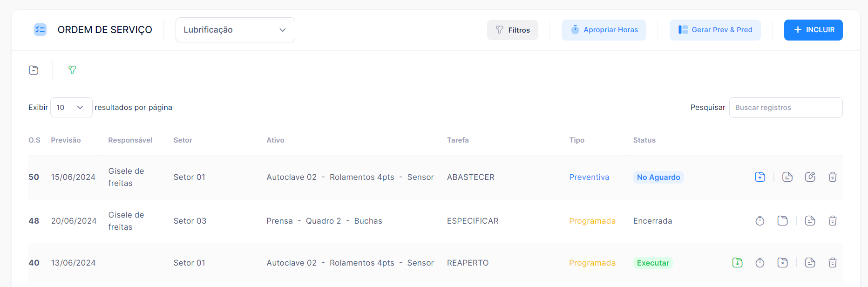Click the blank folder icon on O.S 48
This screenshot has height=287, width=868.
pyautogui.click(x=783, y=221)
